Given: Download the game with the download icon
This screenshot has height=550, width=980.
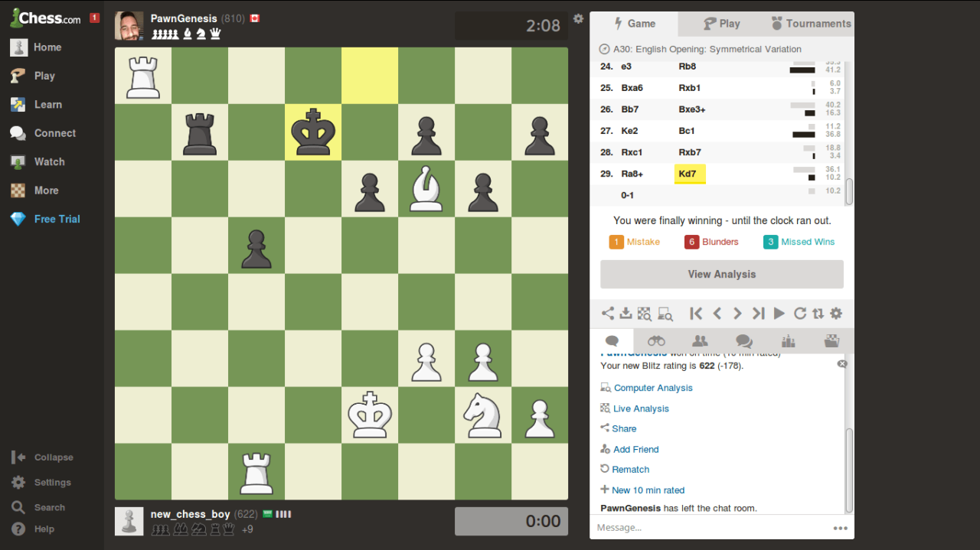Looking at the screenshot, I should [626, 313].
